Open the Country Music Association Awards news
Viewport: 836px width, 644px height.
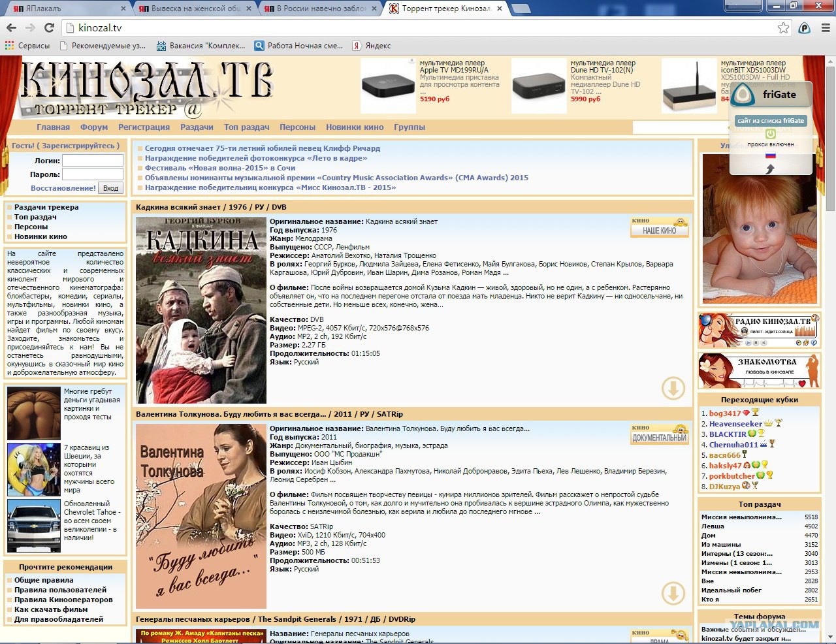[336, 178]
